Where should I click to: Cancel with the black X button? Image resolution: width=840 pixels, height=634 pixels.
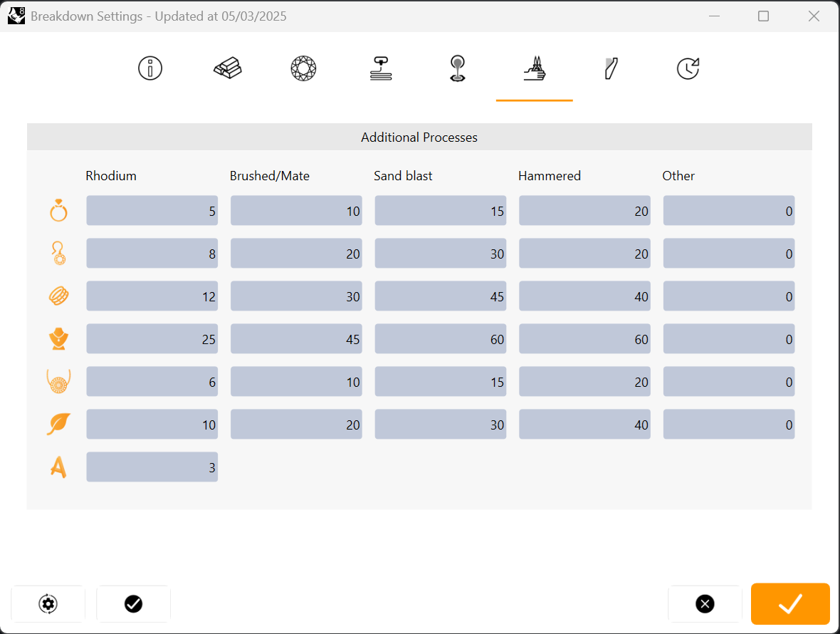point(705,604)
